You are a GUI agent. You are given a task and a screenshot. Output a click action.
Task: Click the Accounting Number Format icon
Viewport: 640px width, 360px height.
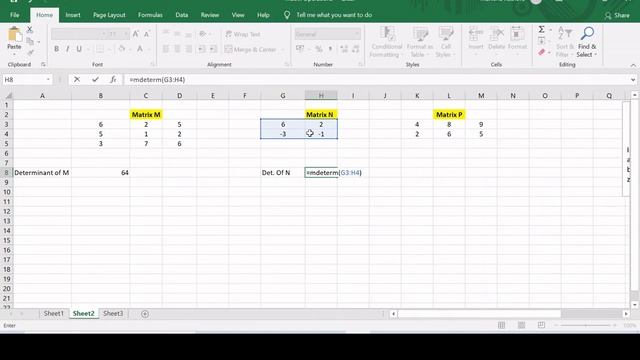pos(300,49)
